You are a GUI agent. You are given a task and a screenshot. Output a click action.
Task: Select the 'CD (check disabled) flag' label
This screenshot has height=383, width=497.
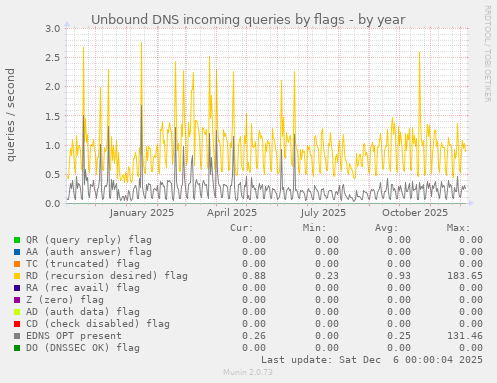tap(98, 324)
